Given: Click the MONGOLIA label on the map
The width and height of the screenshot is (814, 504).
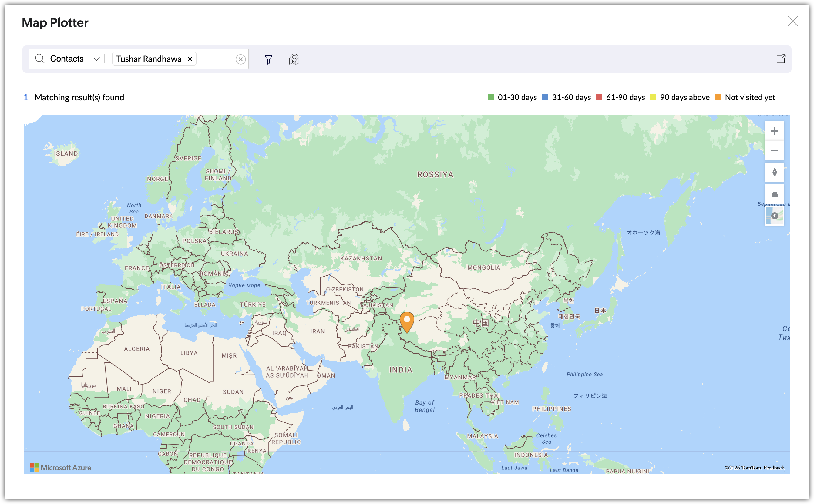Looking at the screenshot, I should [484, 267].
